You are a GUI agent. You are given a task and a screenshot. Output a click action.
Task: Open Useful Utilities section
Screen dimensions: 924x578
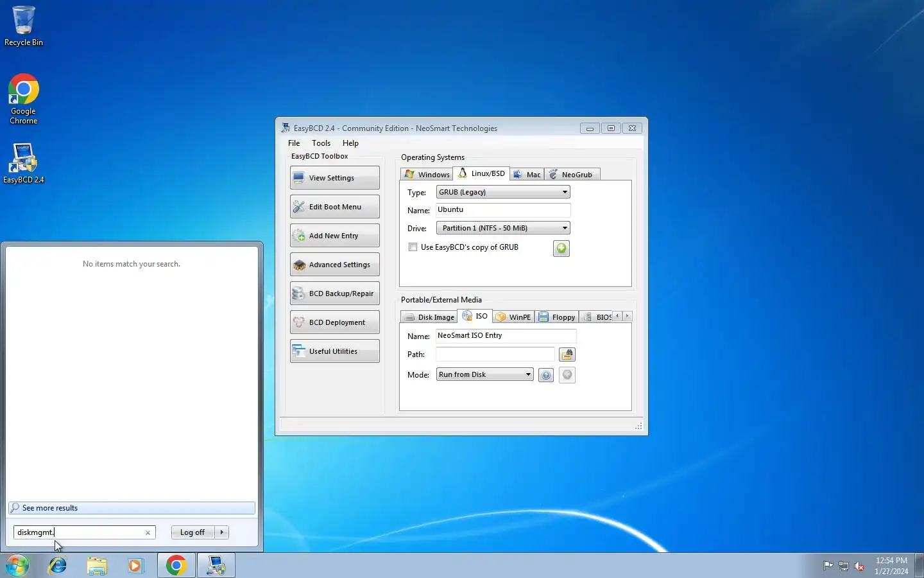click(x=334, y=351)
